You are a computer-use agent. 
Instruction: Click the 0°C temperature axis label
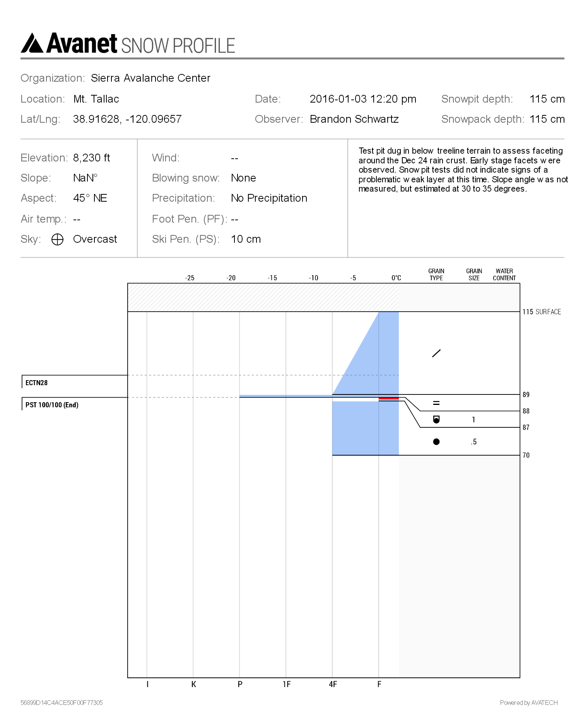pos(396,278)
